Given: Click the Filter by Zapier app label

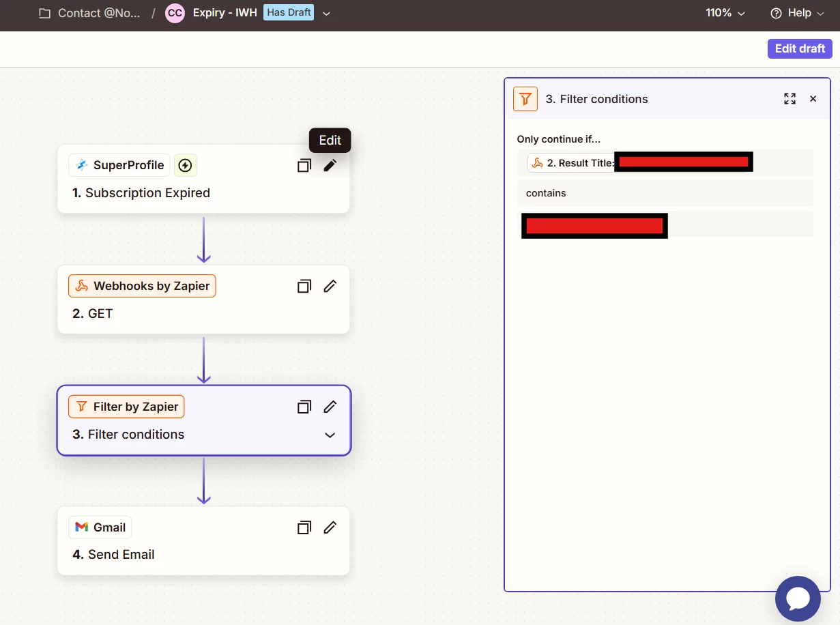Looking at the screenshot, I should tap(126, 407).
